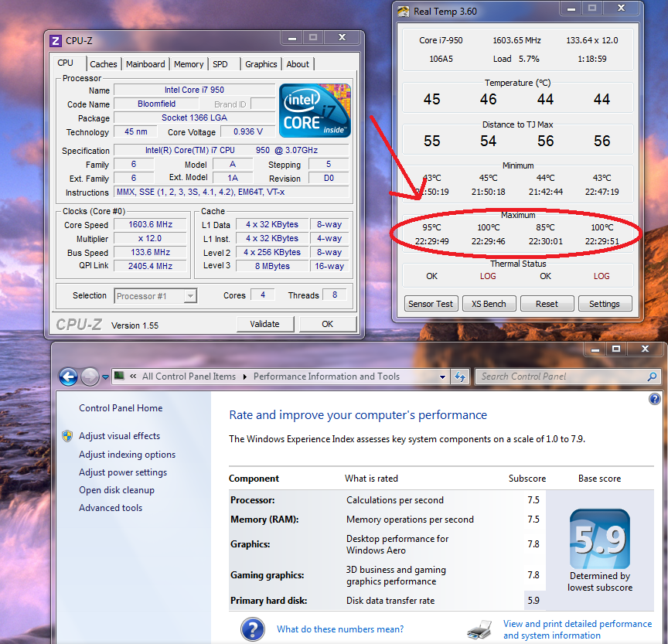
Task: Reset Real Temp min/max values
Action: pos(547,304)
